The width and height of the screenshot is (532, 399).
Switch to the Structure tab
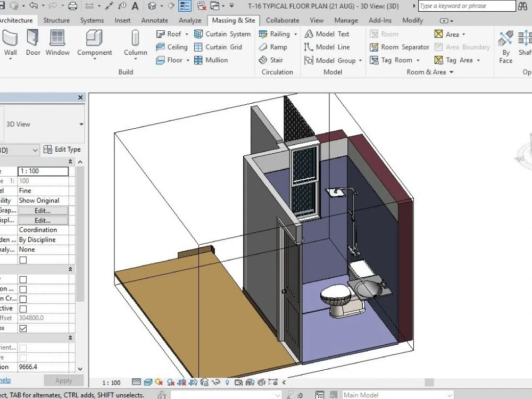pos(56,20)
